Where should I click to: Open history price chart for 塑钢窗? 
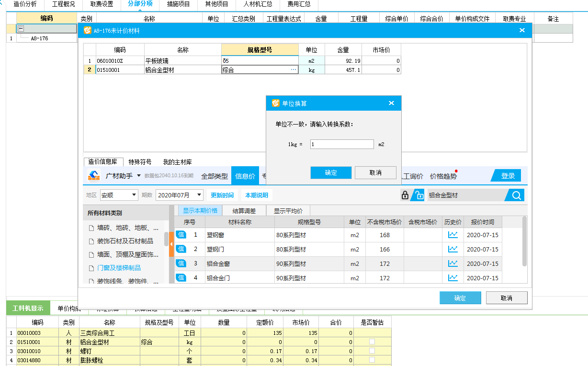point(452,235)
